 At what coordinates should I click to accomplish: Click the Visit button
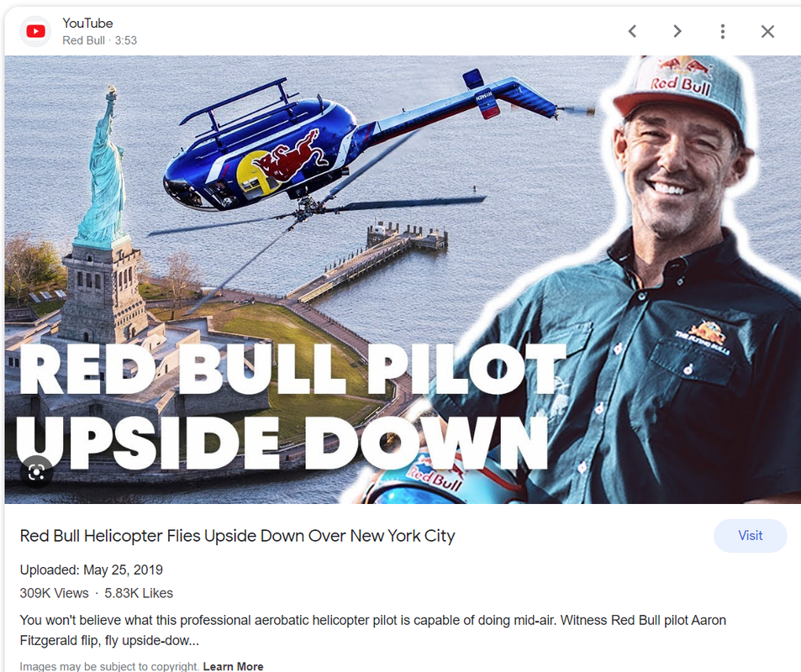point(750,536)
